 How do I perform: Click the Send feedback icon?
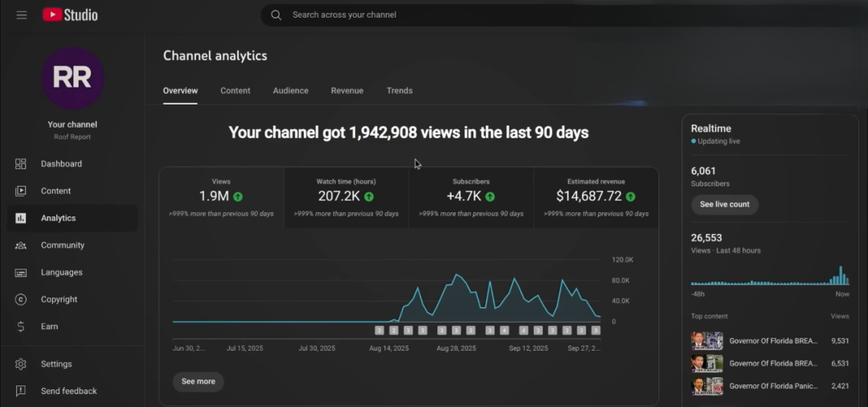click(x=21, y=392)
